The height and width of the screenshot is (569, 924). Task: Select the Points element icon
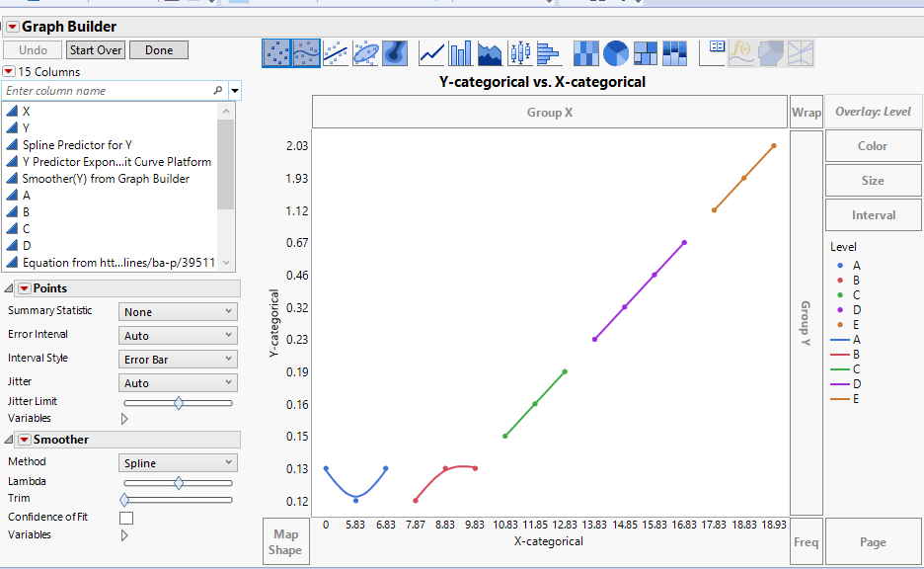click(x=276, y=53)
